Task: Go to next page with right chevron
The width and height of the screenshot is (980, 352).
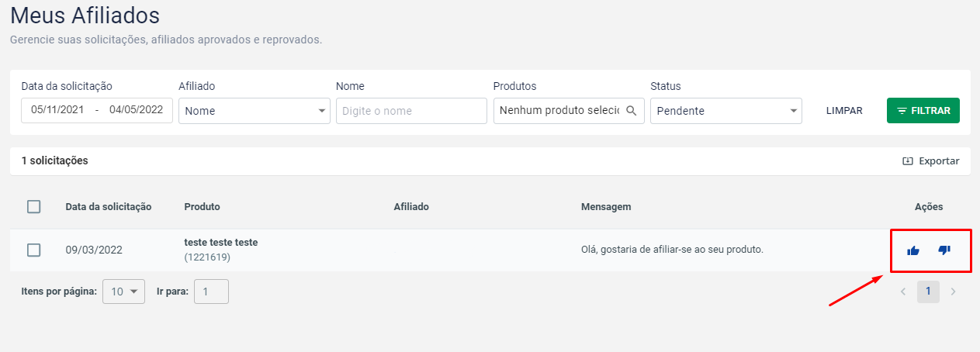Action: click(953, 292)
